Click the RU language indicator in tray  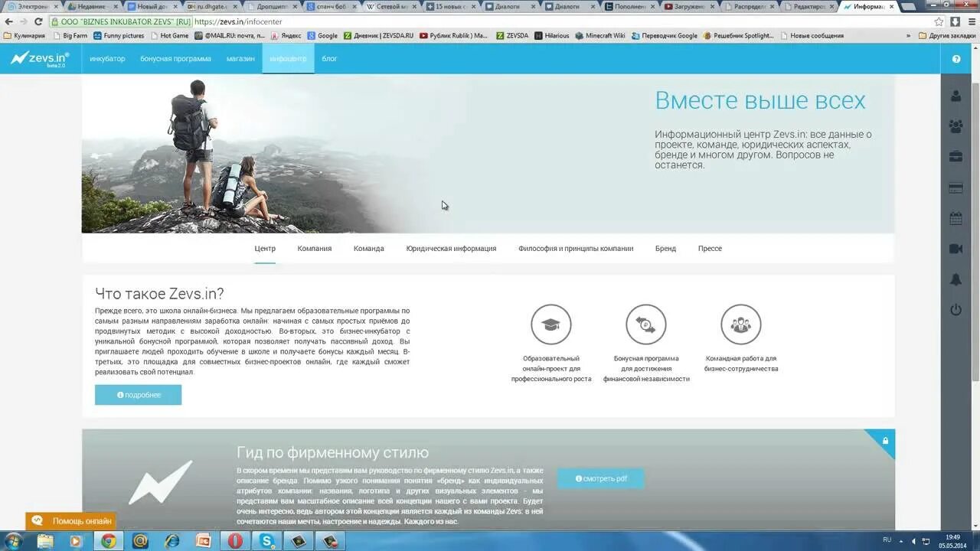pyautogui.click(x=887, y=540)
